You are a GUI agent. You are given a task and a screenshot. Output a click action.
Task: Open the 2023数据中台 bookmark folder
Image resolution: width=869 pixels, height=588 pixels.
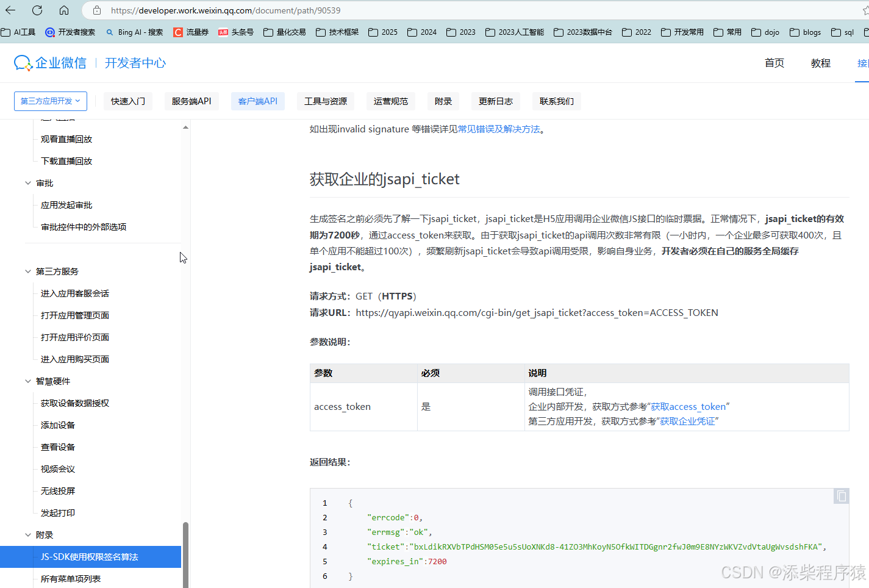point(583,32)
